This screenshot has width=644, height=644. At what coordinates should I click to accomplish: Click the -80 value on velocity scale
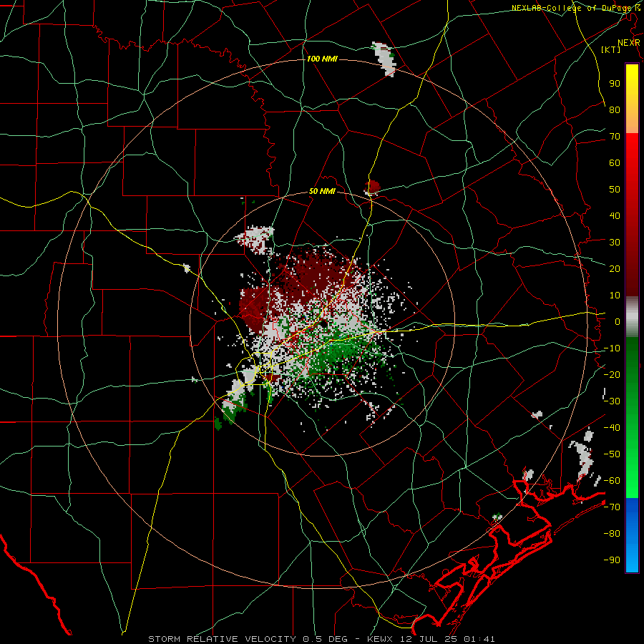point(612,534)
